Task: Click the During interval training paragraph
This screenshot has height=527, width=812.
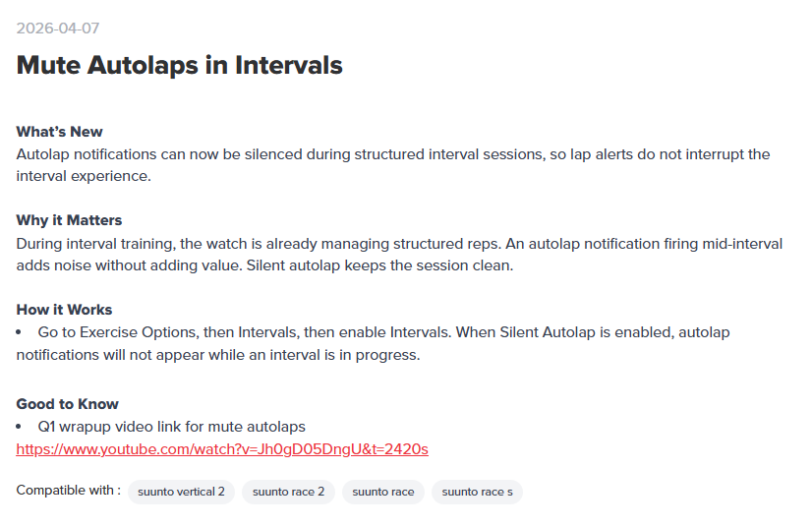Action: (x=399, y=255)
